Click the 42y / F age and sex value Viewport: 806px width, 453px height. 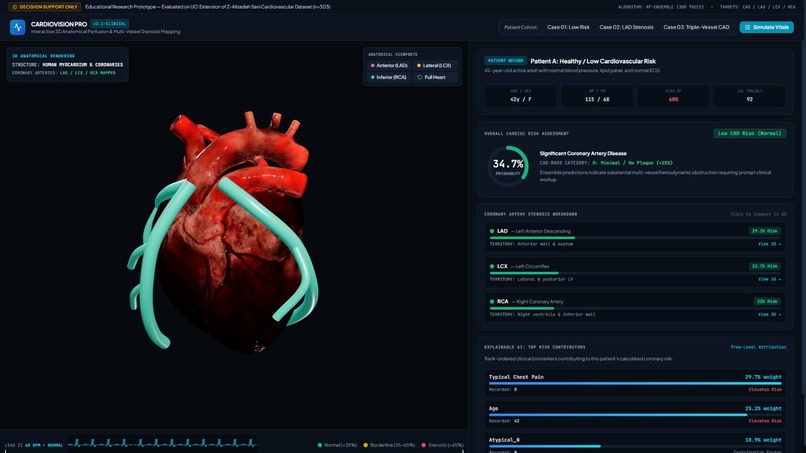pyautogui.click(x=520, y=99)
